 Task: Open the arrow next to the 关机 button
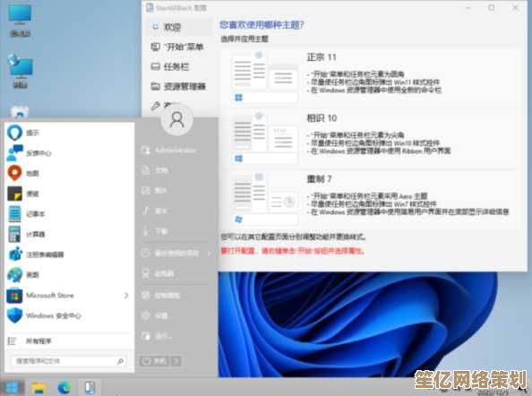(176, 361)
